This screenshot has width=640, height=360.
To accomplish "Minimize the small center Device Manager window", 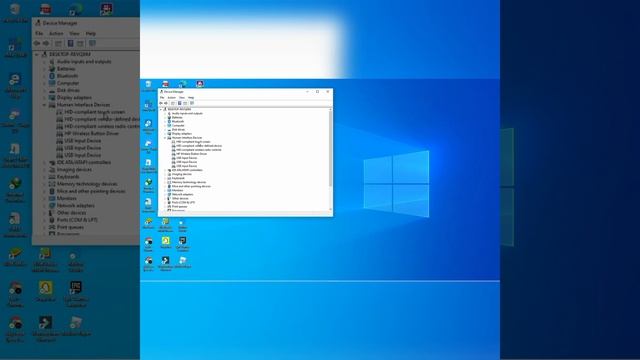I will coord(307,91).
